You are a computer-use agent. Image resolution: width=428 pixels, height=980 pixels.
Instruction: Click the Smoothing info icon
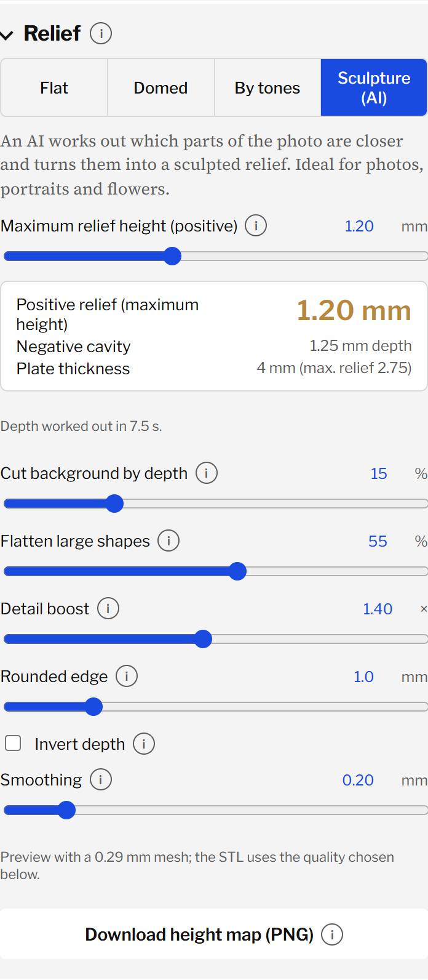101,779
